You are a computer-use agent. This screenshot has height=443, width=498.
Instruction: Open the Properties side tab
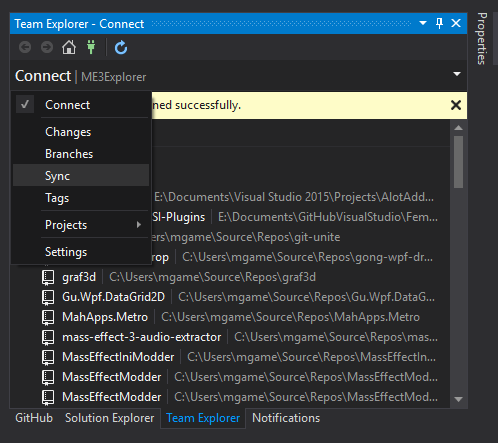point(482,38)
